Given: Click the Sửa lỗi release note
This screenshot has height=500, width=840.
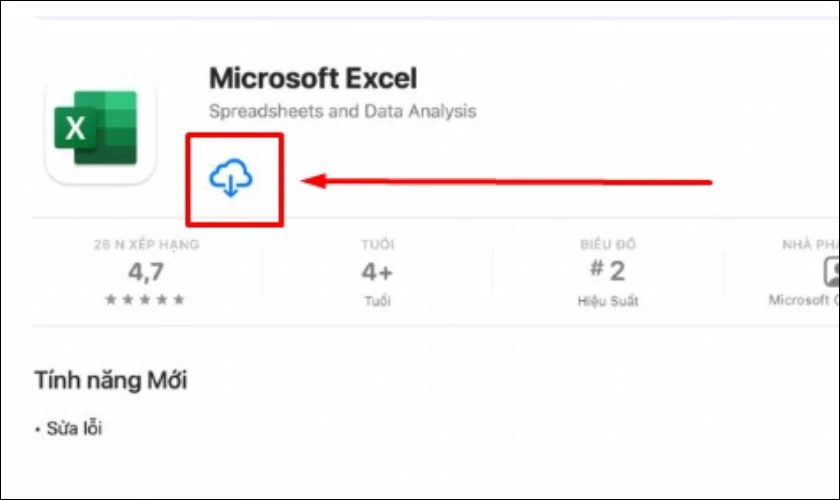Looking at the screenshot, I should [x=74, y=428].
